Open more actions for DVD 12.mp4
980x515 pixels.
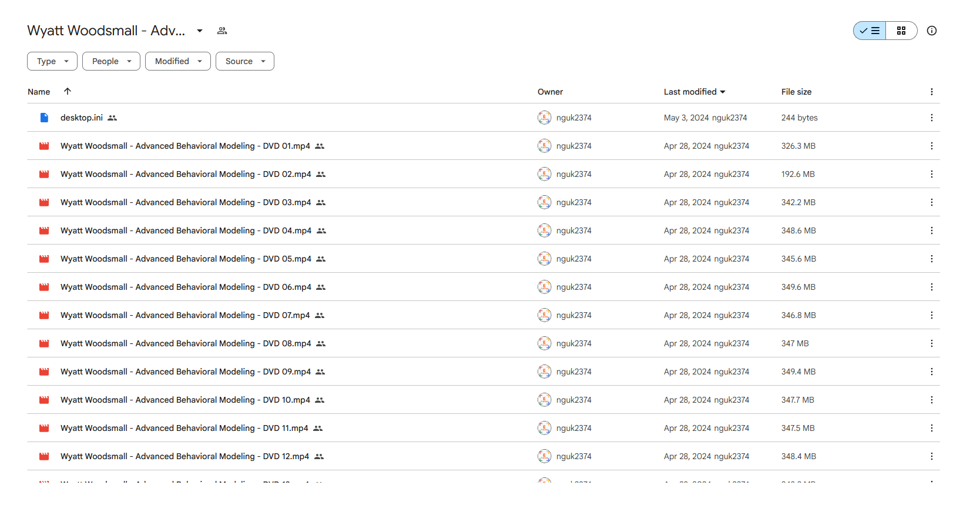[932, 456]
